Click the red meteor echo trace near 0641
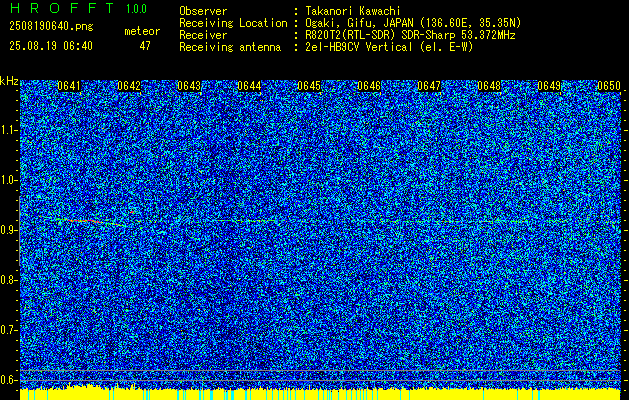The width and height of the screenshot is (629, 400). pos(85,221)
